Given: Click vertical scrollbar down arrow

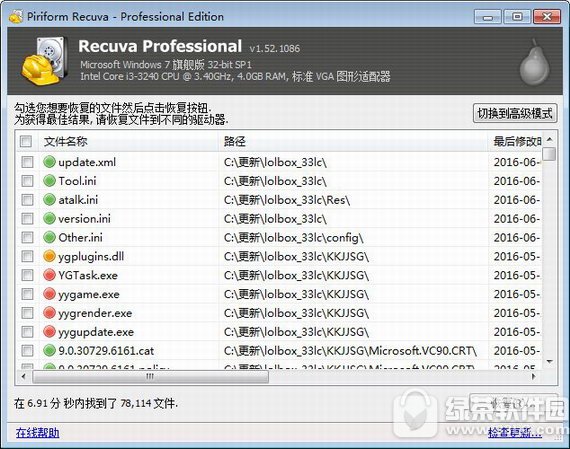Looking at the screenshot, I should coord(550,361).
